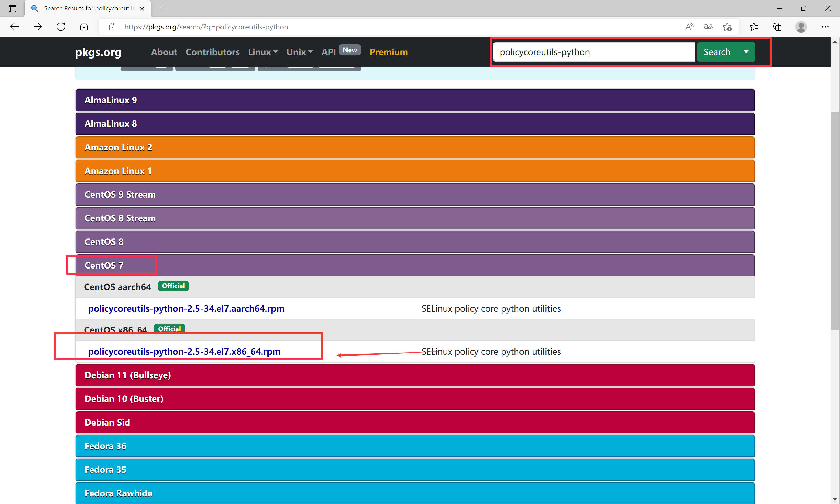The image size is (840, 504).
Task: Click the scrollbar up arrow
Action: click(835, 42)
